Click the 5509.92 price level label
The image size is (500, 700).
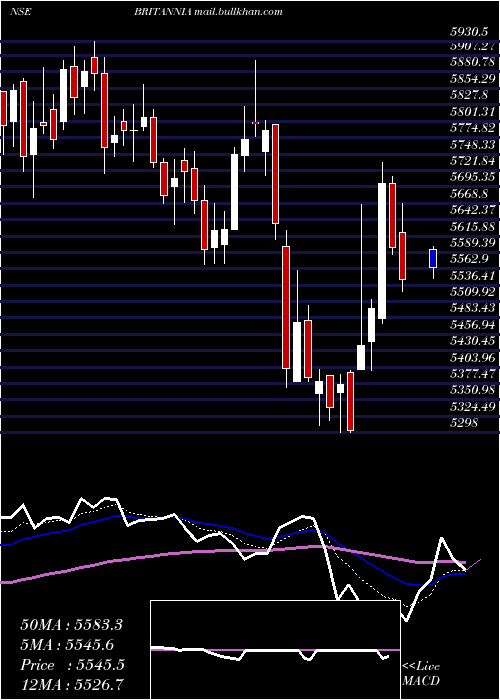point(473,293)
